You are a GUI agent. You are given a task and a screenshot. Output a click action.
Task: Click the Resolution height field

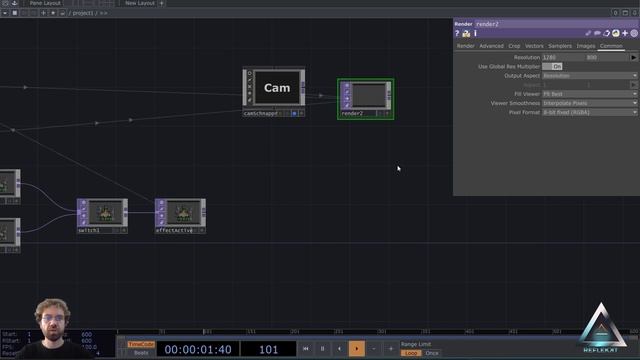tap(607, 58)
